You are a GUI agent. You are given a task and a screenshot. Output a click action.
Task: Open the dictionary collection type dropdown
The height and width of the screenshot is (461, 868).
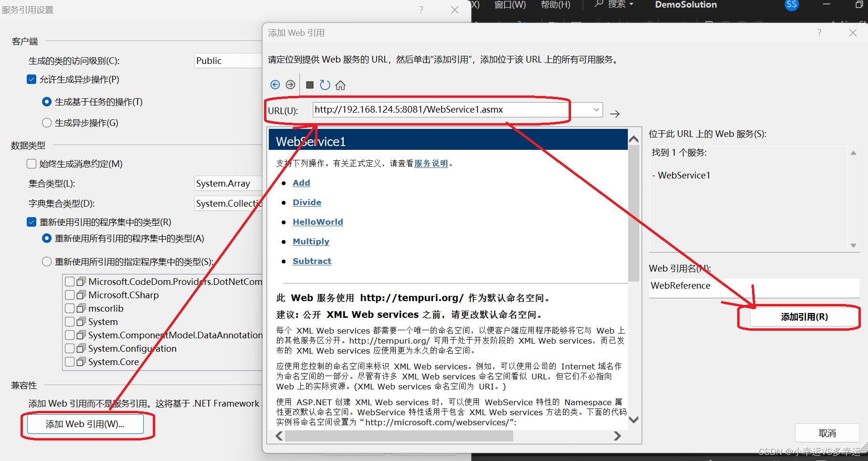click(x=228, y=203)
